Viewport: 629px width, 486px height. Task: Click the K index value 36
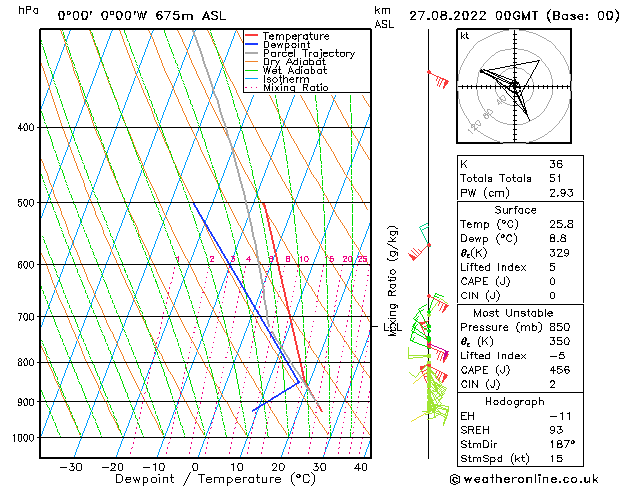[x=556, y=164]
